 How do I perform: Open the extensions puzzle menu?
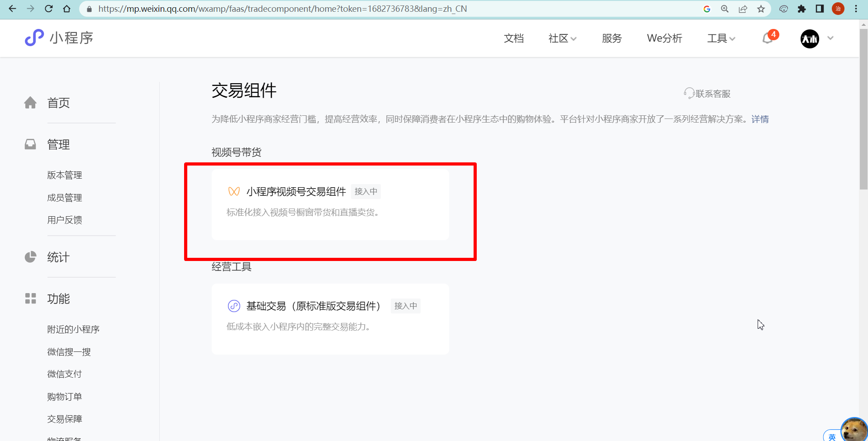point(802,9)
